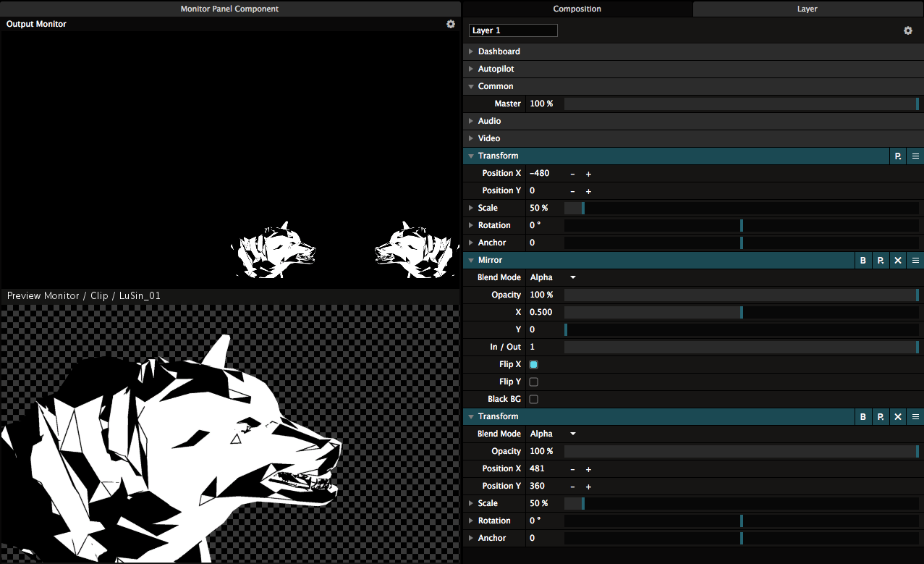Adjust Scale slider in Transform above Mirror
This screenshot has height=564, width=924.
742,208
